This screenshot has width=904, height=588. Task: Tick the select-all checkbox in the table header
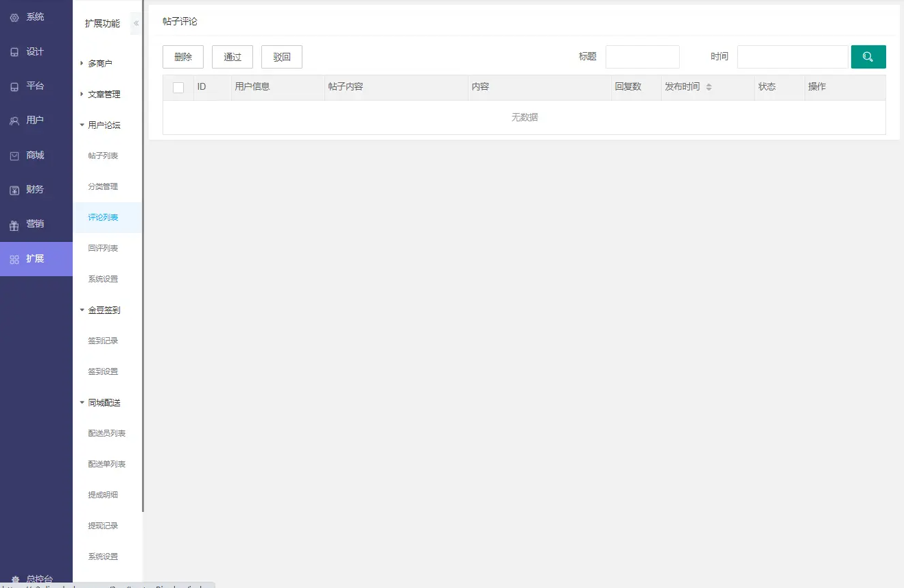point(178,87)
